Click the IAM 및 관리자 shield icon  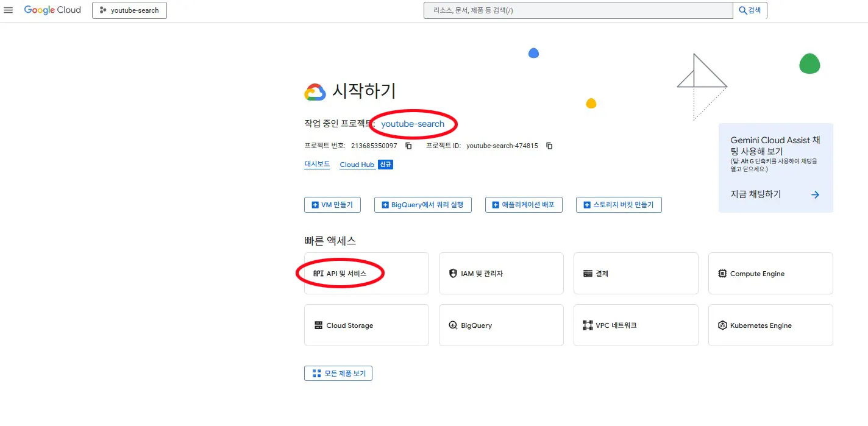click(452, 272)
